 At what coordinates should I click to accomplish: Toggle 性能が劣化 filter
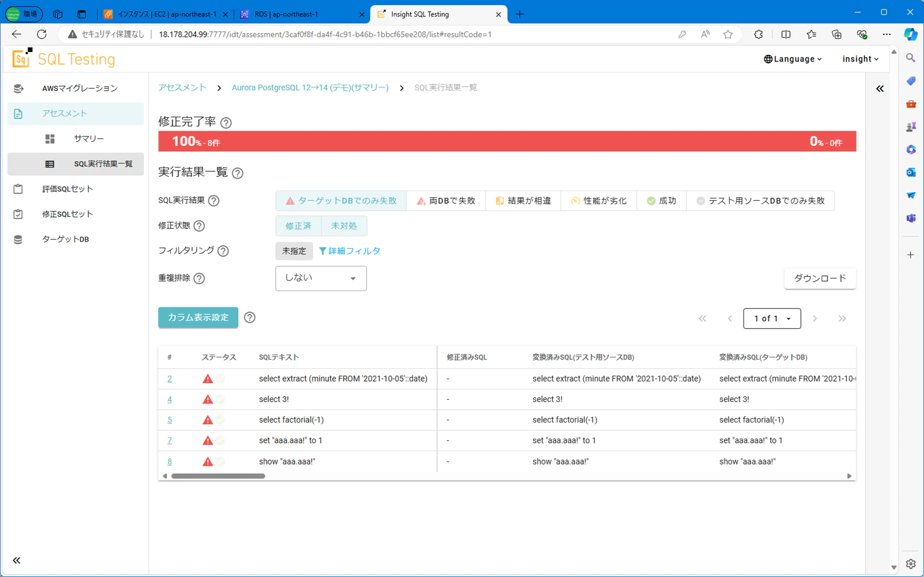599,201
